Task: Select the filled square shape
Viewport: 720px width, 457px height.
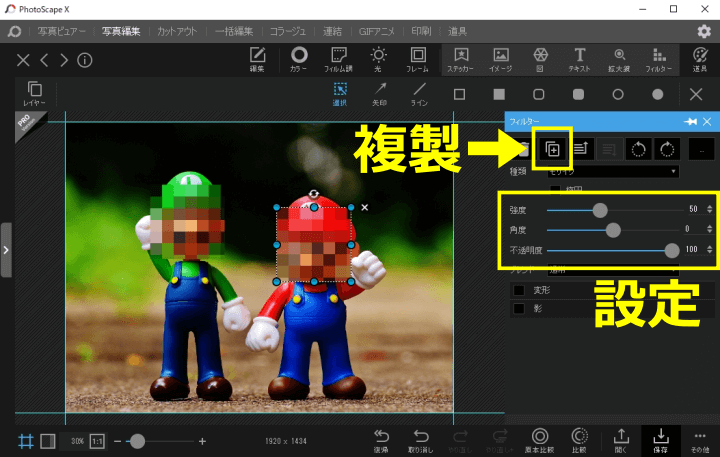Action: [x=499, y=95]
